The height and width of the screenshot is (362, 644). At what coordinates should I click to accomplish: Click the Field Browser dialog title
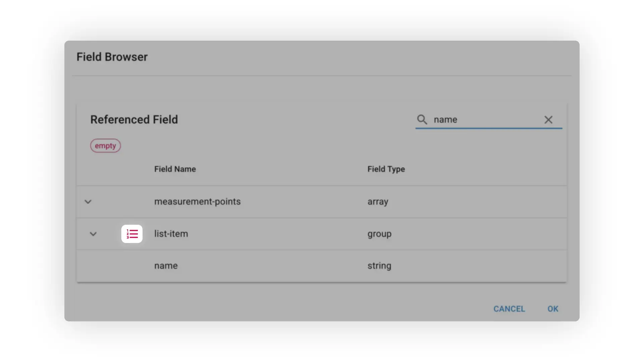(x=112, y=57)
